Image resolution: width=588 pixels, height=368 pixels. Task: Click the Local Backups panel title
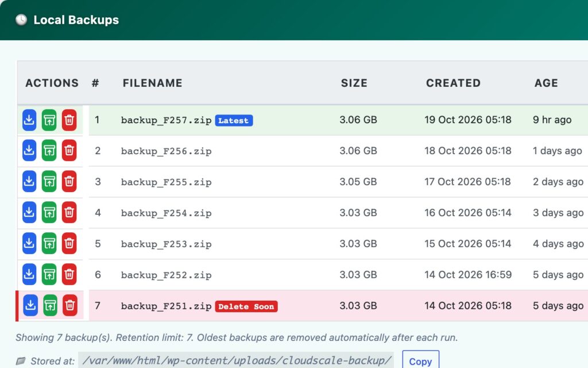[76, 20]
